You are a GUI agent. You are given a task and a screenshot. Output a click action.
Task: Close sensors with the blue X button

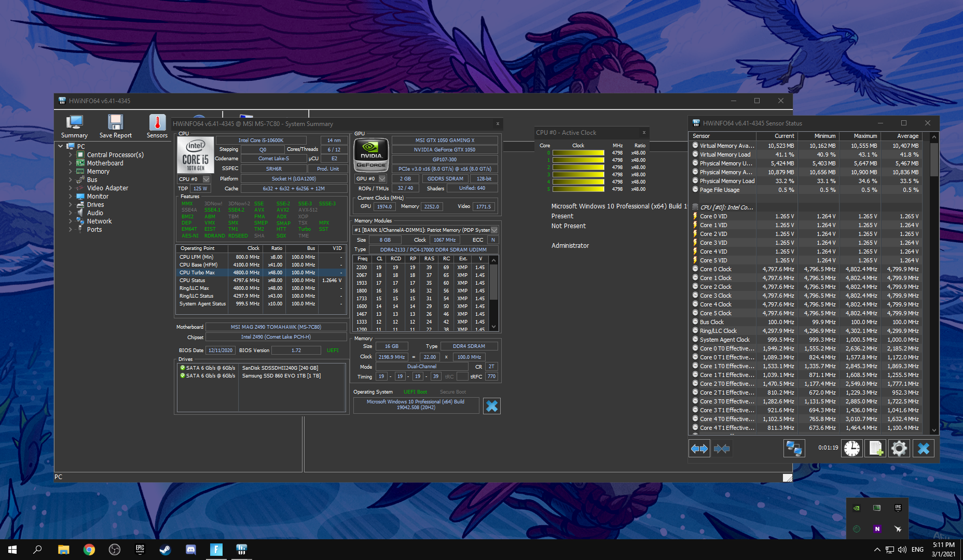click(x=924, y=449)
